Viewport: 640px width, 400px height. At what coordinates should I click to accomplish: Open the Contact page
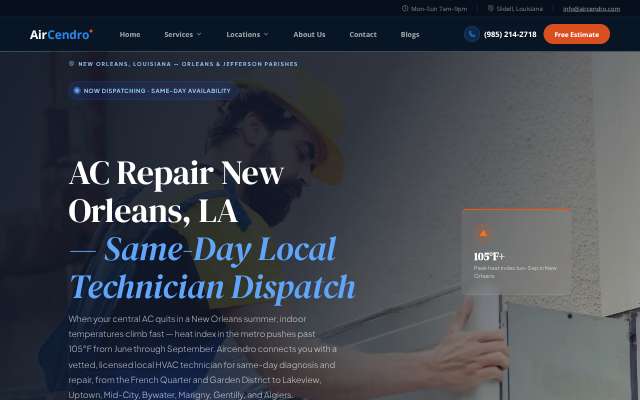pyautogui.click(x=363, y=35)
